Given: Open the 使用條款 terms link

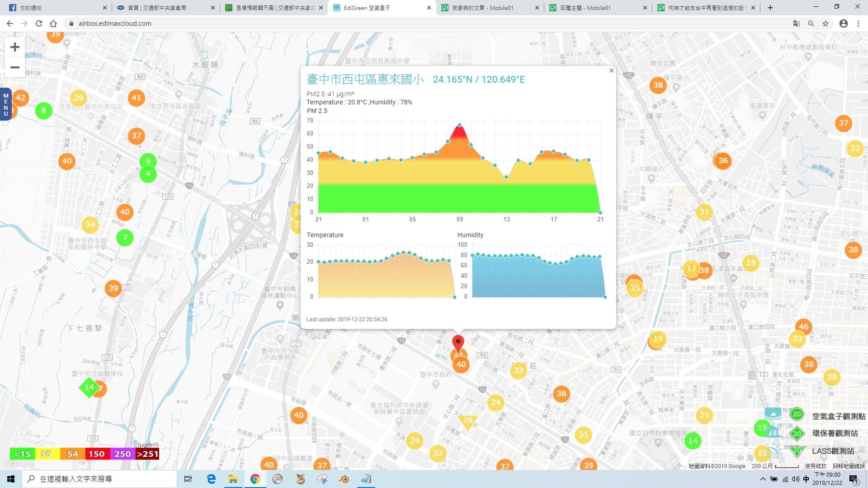Looking at the screenshot, I should [x=816, y=466].
